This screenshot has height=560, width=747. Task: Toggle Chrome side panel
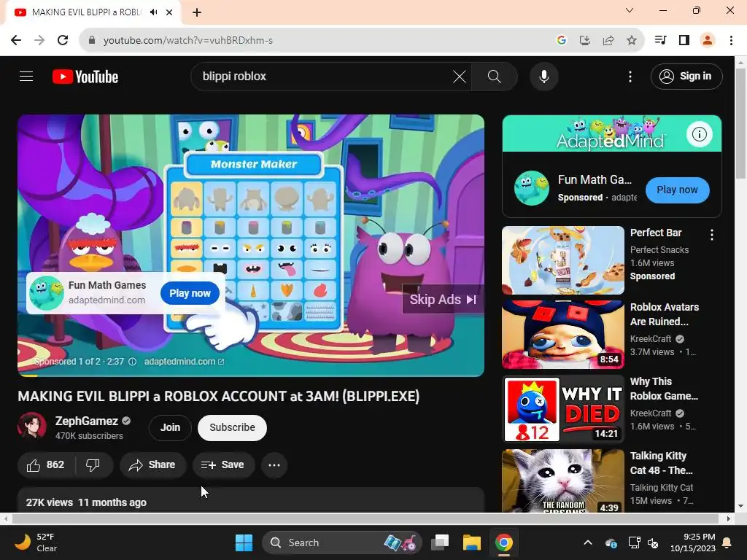684,41
